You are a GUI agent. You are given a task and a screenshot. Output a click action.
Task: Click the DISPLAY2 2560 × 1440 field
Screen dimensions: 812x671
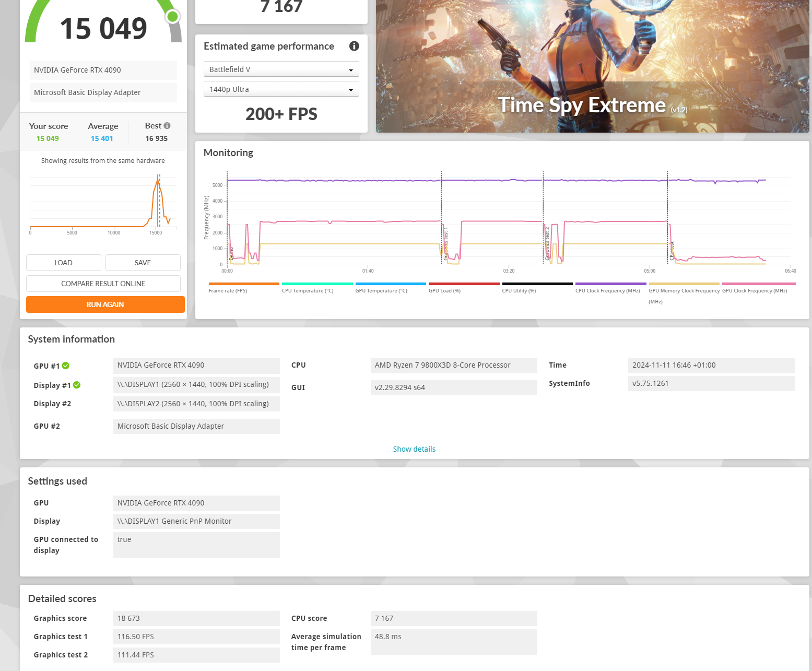pos(196,404)
